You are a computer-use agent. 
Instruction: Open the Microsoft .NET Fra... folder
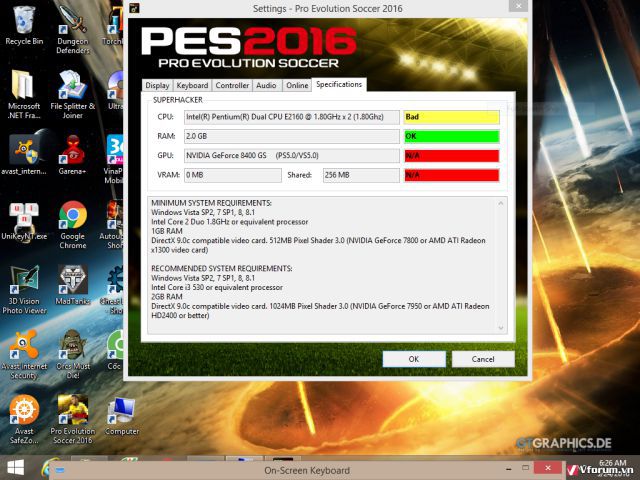tap(24, 95)
